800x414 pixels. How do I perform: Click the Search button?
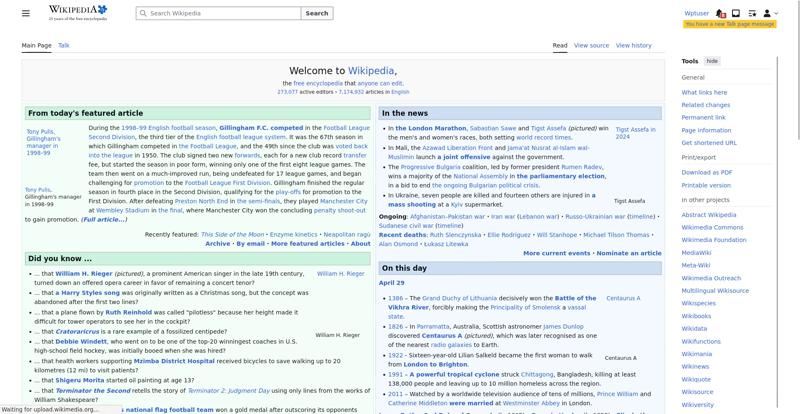point(316,14)
